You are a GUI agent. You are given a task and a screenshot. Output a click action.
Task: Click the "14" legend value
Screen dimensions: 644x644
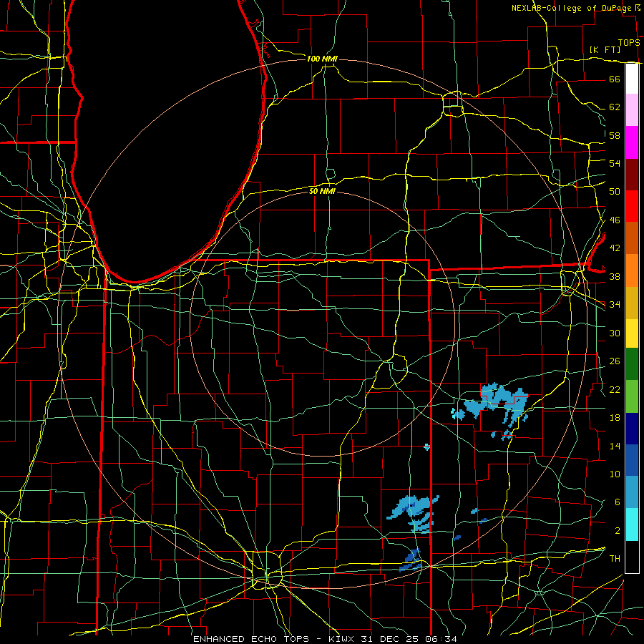pos(615,446)
